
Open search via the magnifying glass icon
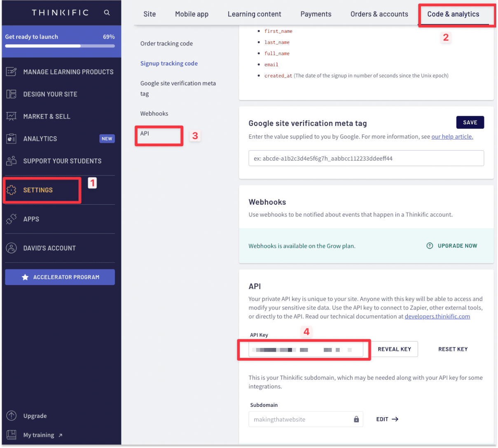pos(107,13)
